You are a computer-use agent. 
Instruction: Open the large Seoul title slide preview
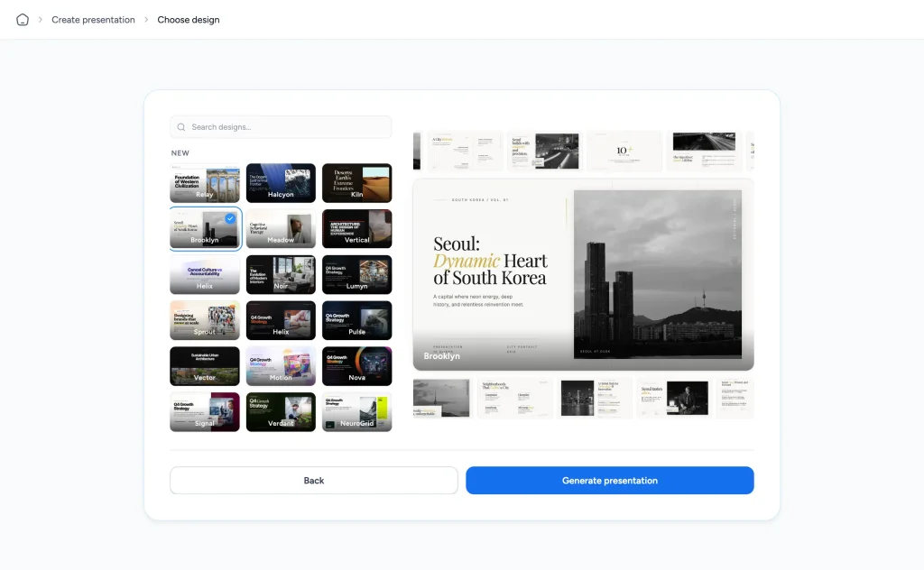click(x=584, y=274)
